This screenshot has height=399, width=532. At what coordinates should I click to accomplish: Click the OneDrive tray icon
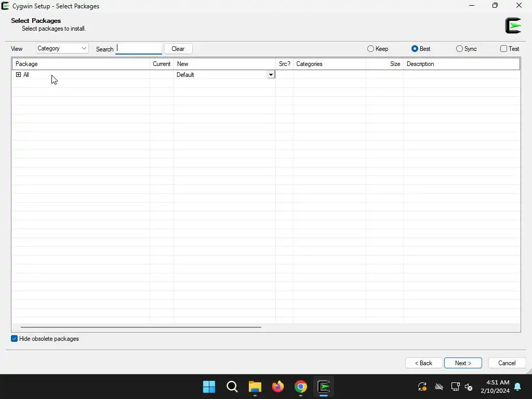point(439,387)
